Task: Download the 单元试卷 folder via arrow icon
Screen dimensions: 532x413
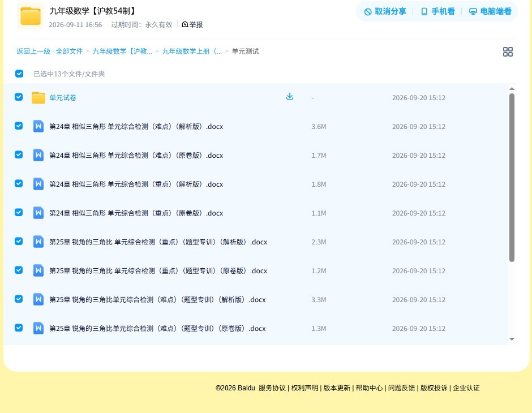Action: 289,96
